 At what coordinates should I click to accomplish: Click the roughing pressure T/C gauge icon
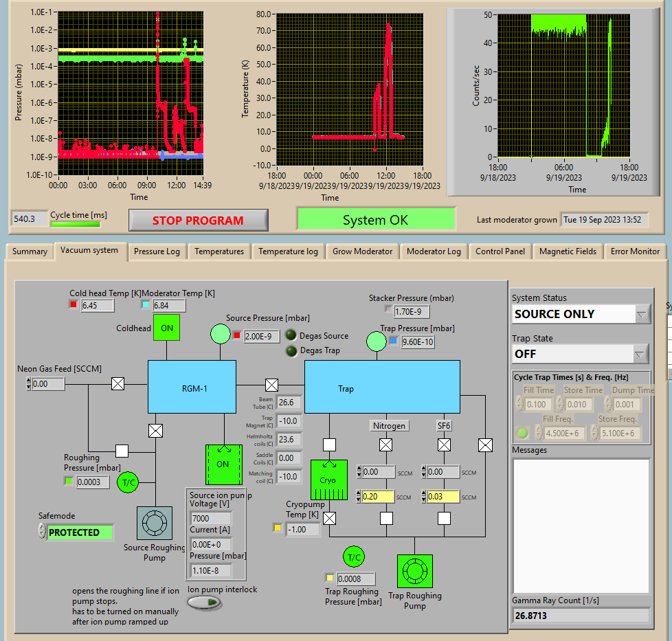click(x=128, y=482)
